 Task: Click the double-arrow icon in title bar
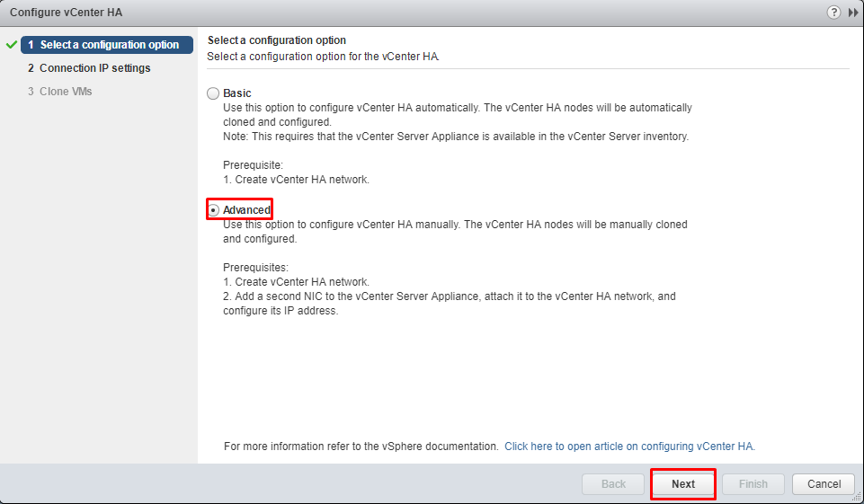coord(852,13)
